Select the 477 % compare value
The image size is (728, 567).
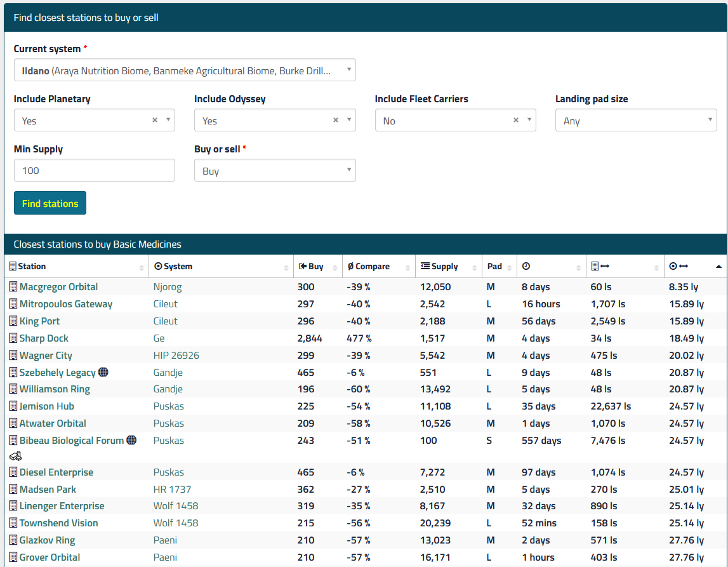359,338
